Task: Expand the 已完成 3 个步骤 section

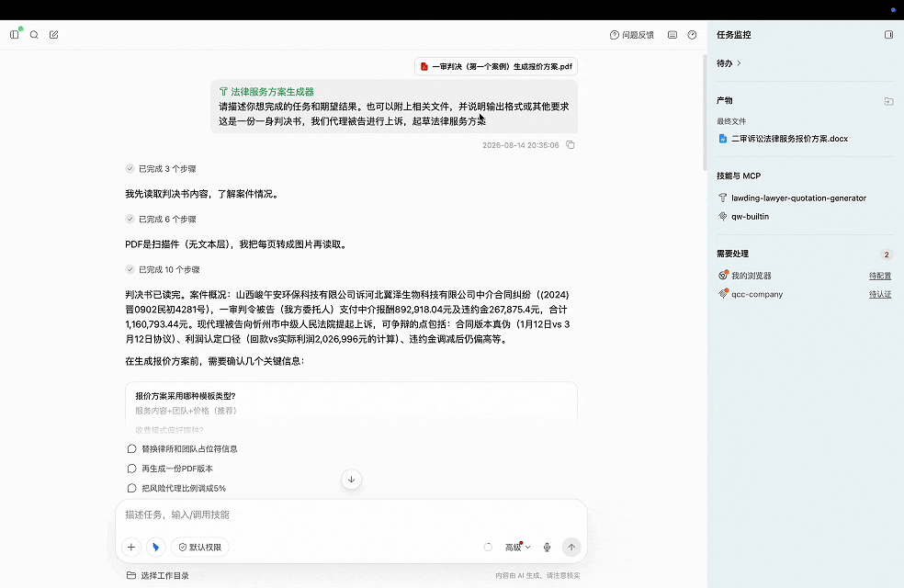Action: tap(161, 169)
